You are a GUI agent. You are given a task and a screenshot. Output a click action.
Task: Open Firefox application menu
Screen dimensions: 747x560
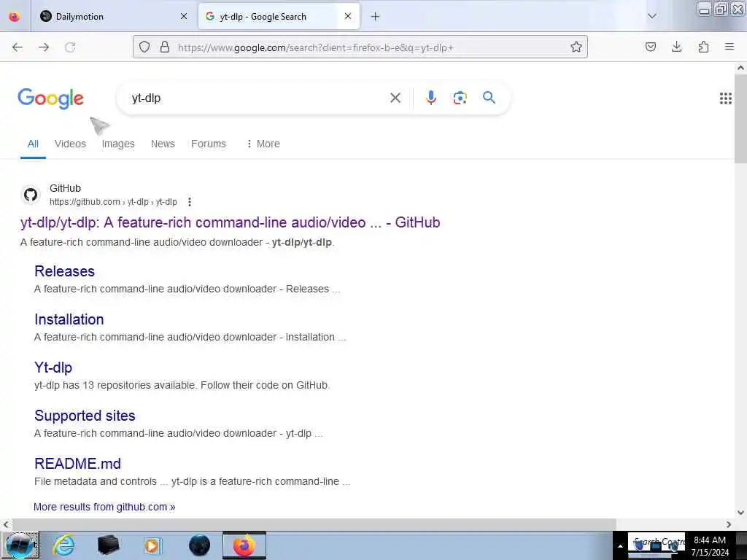729,47
